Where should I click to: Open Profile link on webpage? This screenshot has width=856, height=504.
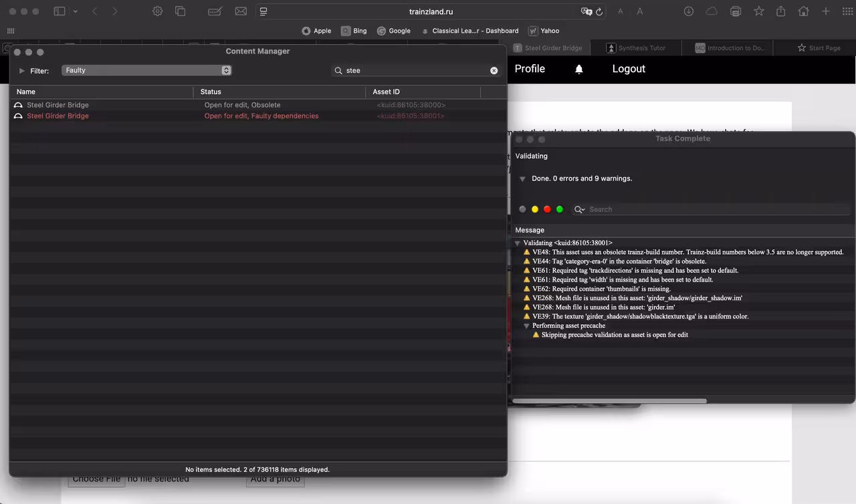[530, 69]
